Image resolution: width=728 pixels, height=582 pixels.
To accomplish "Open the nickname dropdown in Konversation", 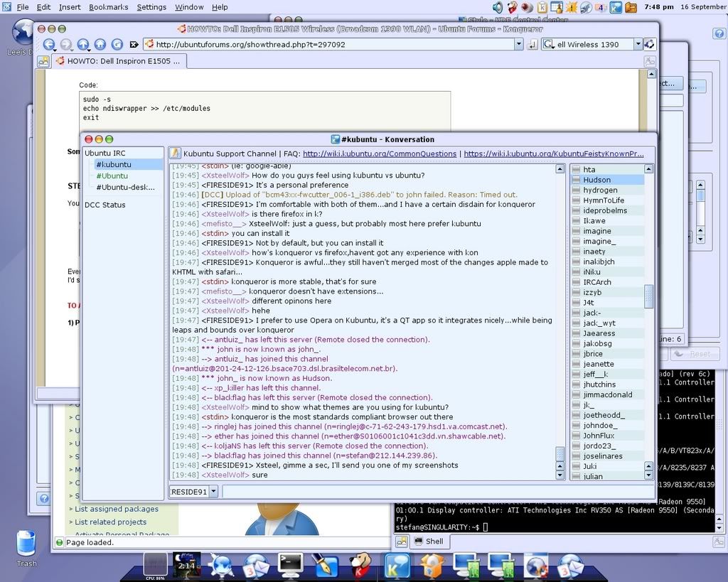I will tap(213, 491).
